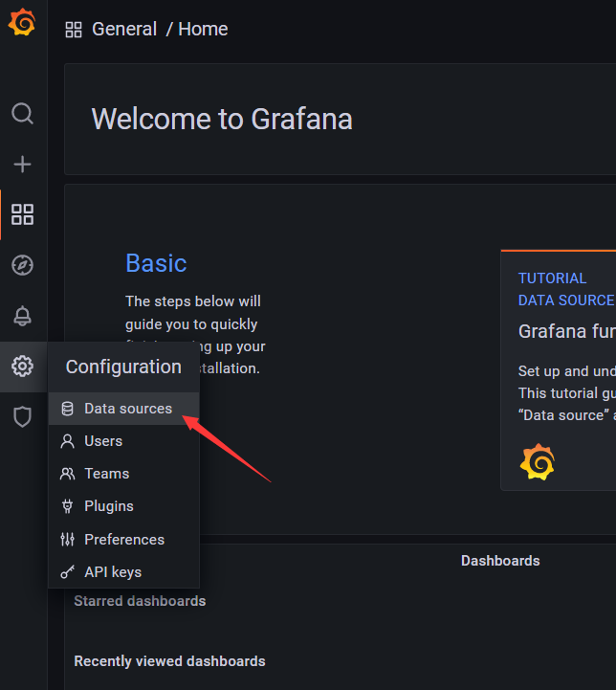Open API keys from Configuration menu
616x690 pixels.
tap(123, 572)
